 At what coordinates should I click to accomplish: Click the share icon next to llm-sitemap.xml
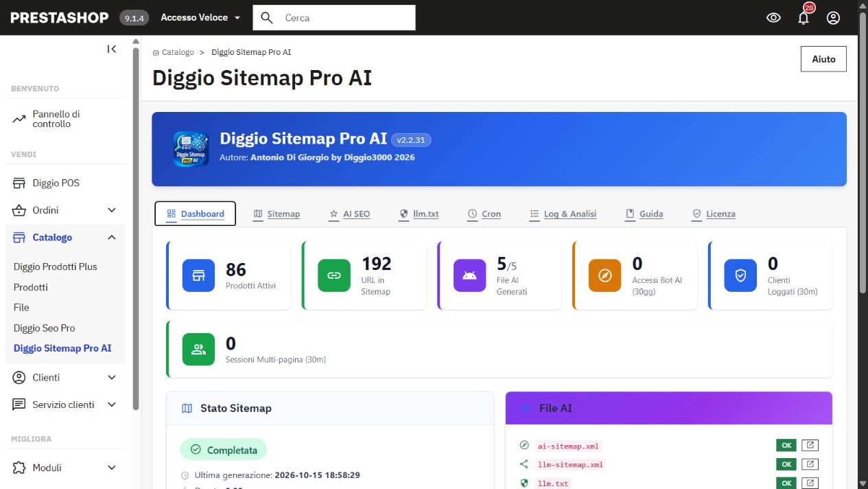[x=525, y=464]
